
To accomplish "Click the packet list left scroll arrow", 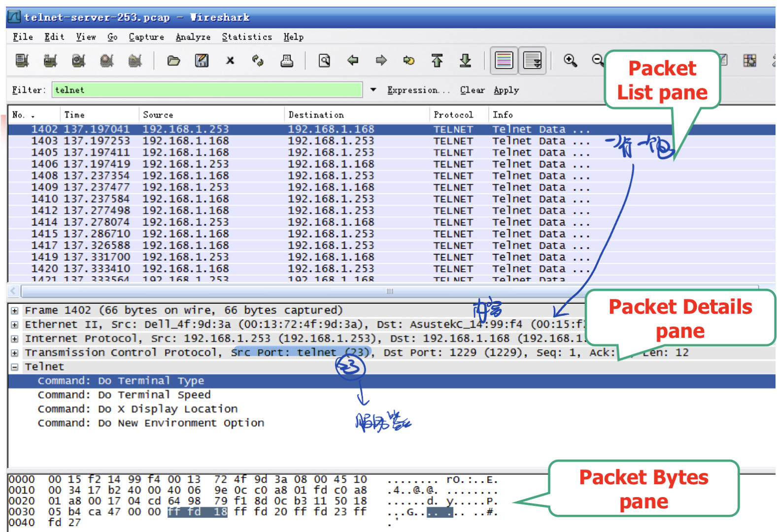I will [x=13, y=291].
